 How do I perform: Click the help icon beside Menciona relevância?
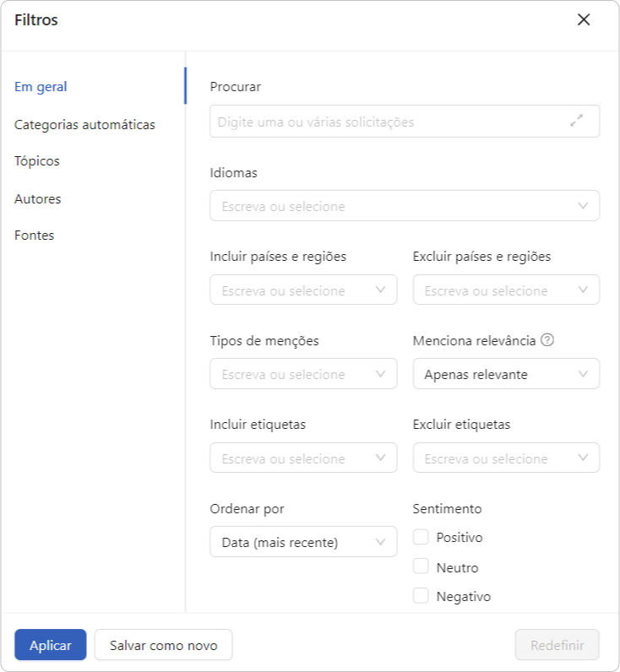coord(547,340)
